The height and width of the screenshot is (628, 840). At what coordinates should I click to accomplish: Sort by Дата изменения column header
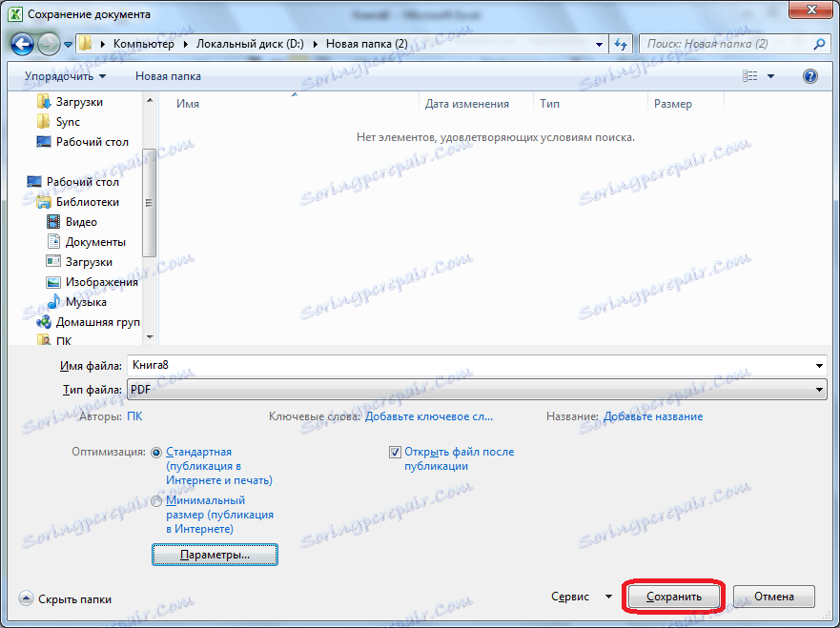click(466, 104)
